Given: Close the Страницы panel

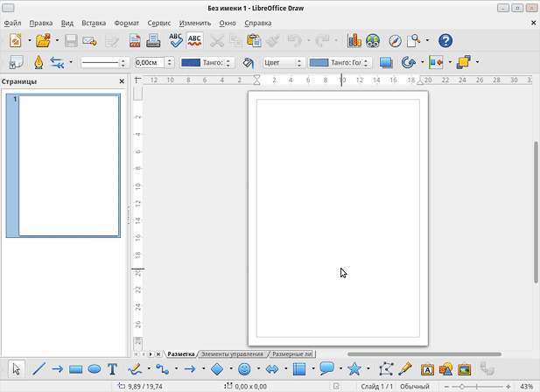Looking at the screenshot, I should click(122, 81).
